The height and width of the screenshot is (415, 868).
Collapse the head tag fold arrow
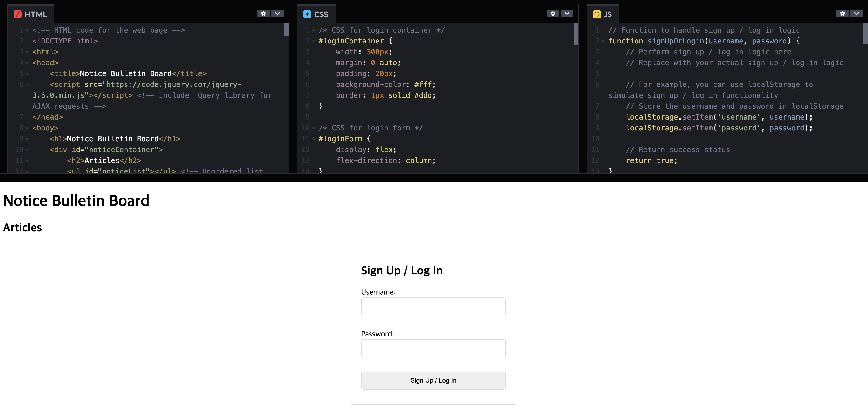pos(27,63)
